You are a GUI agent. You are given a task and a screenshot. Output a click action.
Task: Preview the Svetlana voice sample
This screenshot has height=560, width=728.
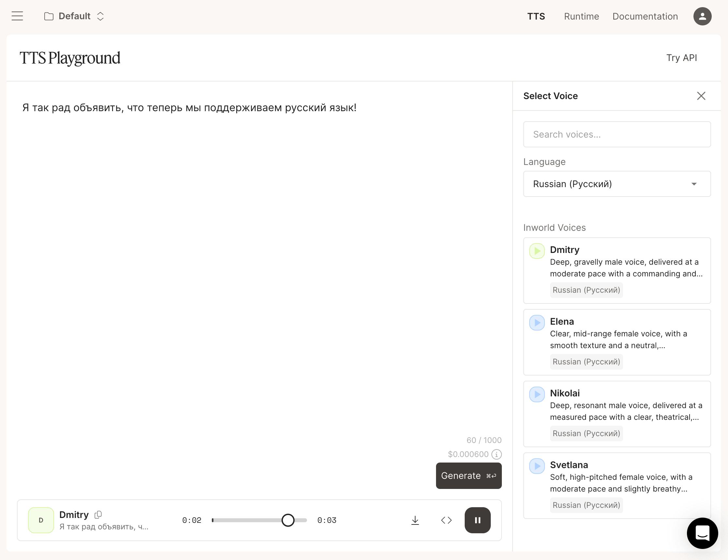click(x=537, y=466)
